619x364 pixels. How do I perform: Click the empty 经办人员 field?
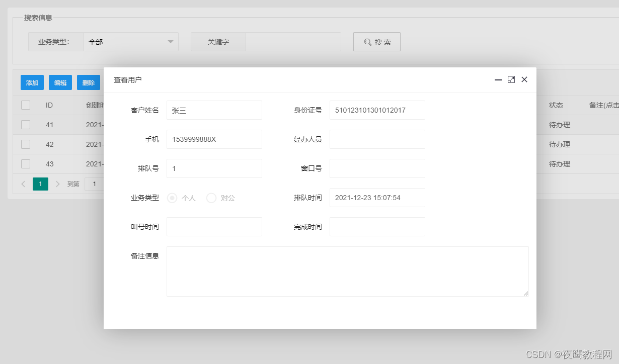[377, 139]
